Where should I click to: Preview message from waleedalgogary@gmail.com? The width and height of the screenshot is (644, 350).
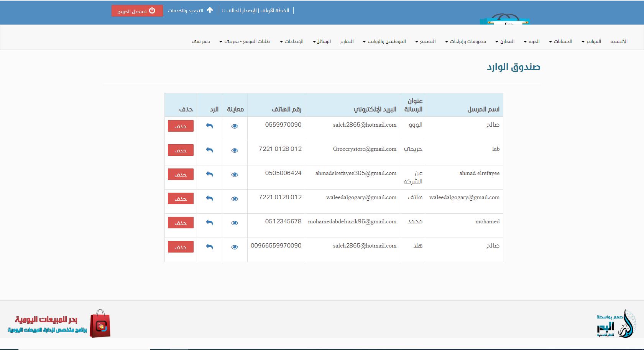235,199
